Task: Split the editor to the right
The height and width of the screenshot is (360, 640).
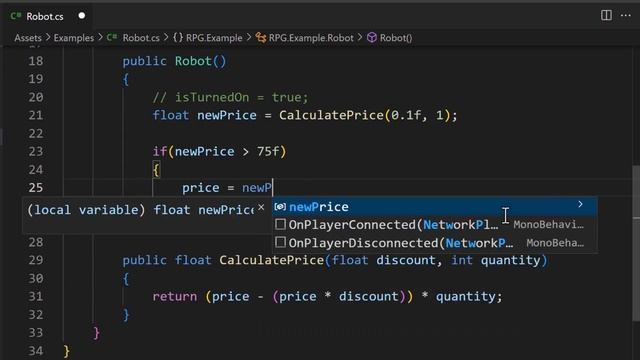Action: (x=606, y=16)
